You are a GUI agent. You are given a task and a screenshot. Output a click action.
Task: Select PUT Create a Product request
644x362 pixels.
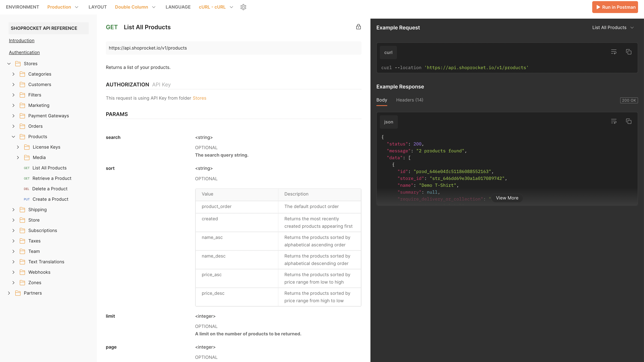pos(46,199)
